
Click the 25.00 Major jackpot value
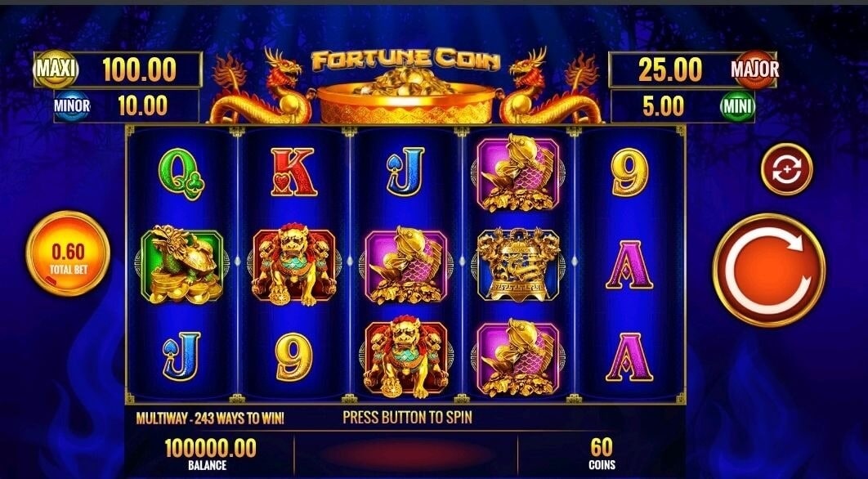point(670,69)
